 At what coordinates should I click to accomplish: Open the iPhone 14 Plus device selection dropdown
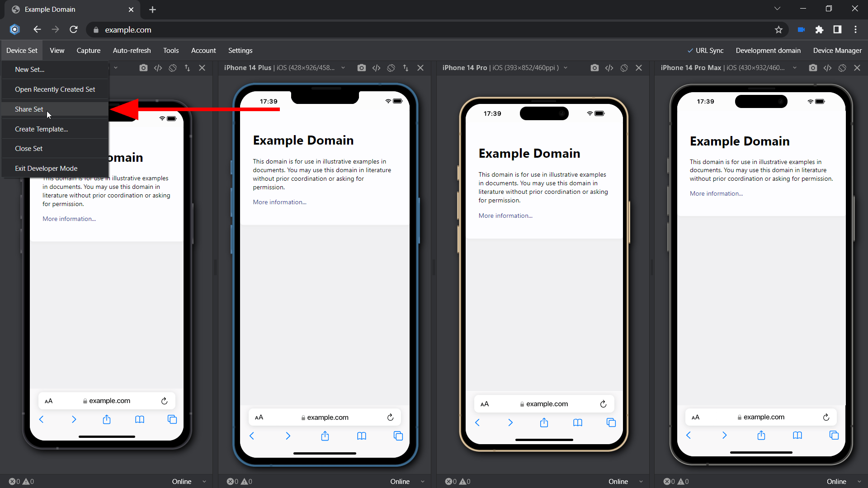343,68
